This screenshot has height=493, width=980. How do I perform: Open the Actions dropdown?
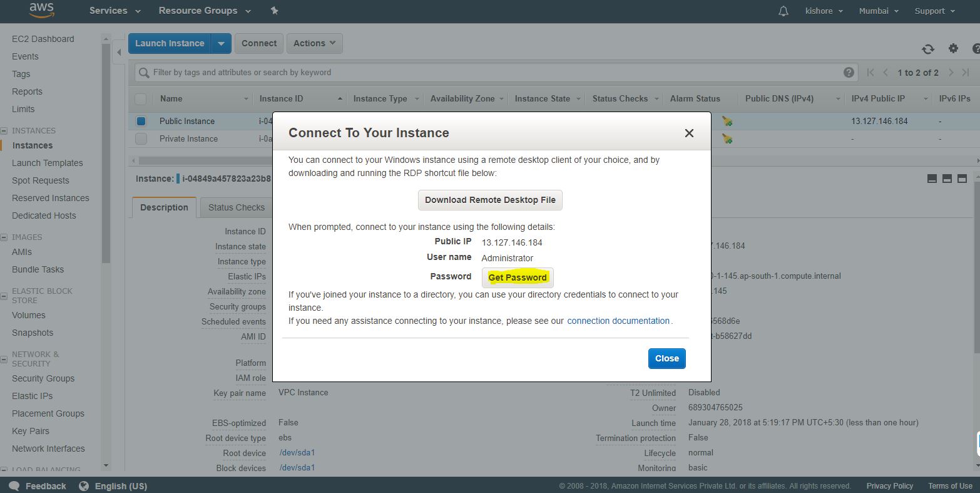coord(314,43)
